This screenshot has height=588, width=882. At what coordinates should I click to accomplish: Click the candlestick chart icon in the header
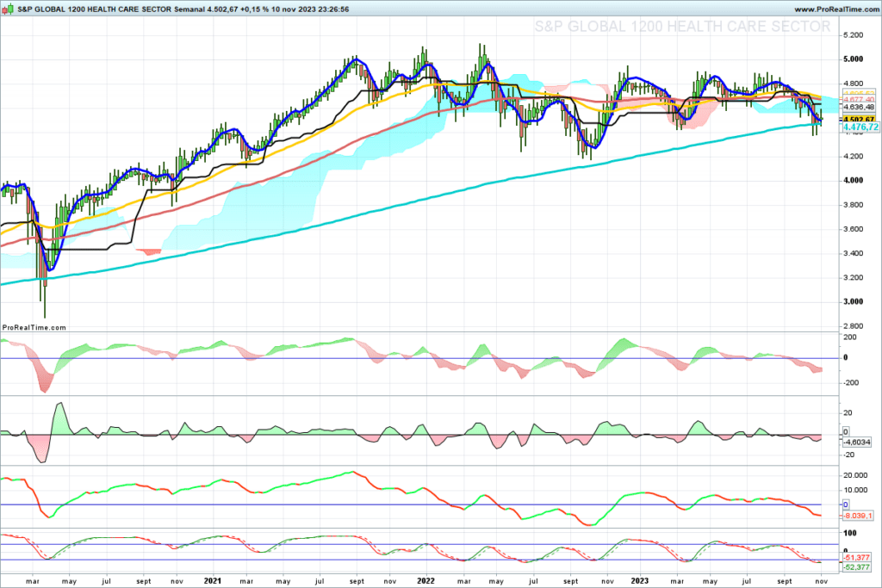pos(9,9)
